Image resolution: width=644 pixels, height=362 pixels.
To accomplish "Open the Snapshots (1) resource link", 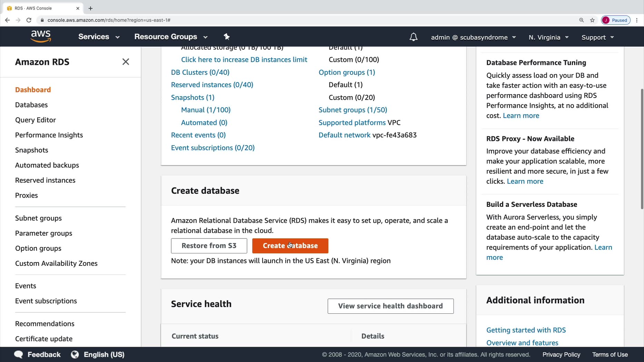I will (x=193, y=97).
